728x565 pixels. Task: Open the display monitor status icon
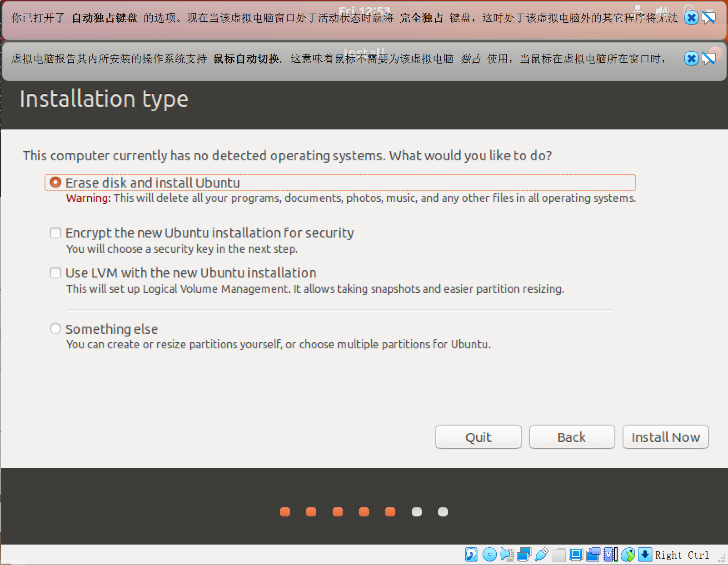[x=576, y=555]
